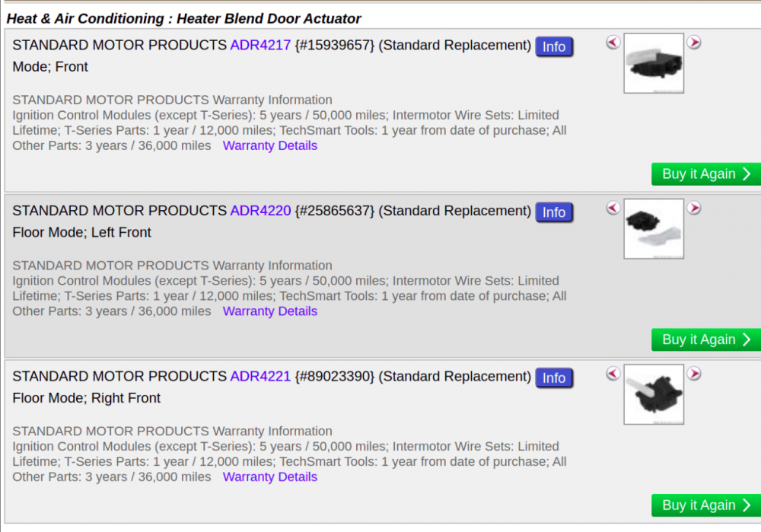The image size is (761, 532).
Task: Open the ADR4220 part number link
Action: click(260, 211)
